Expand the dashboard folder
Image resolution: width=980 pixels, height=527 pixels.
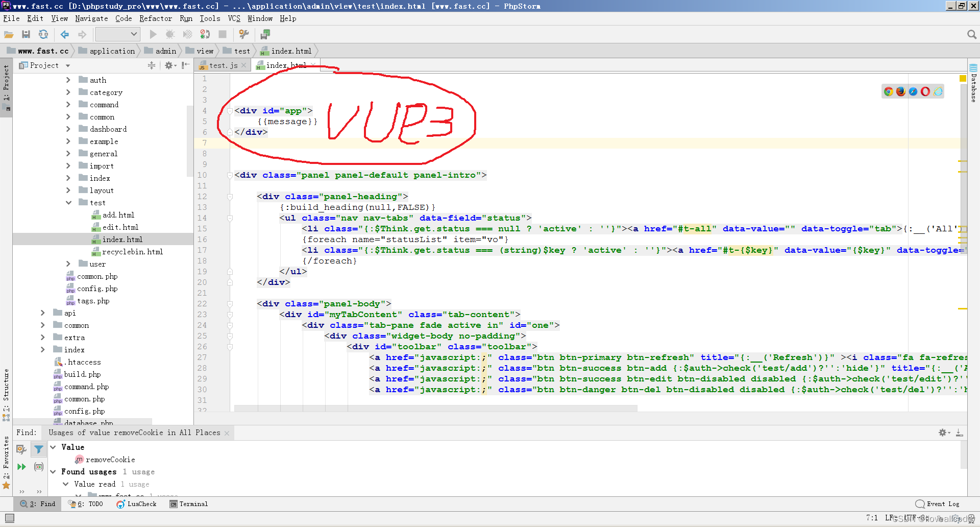point(68,129)
